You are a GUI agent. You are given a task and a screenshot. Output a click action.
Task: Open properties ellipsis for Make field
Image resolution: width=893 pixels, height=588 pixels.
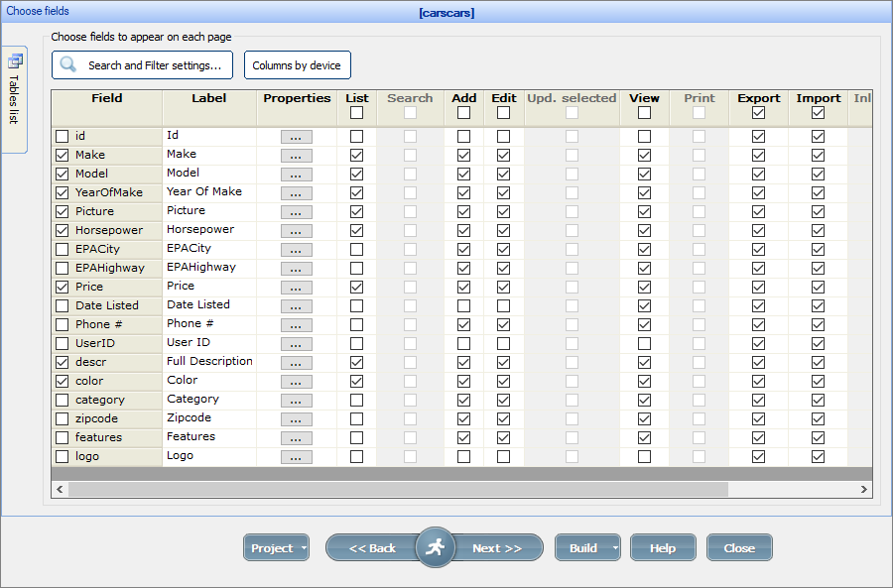(296, 156)
